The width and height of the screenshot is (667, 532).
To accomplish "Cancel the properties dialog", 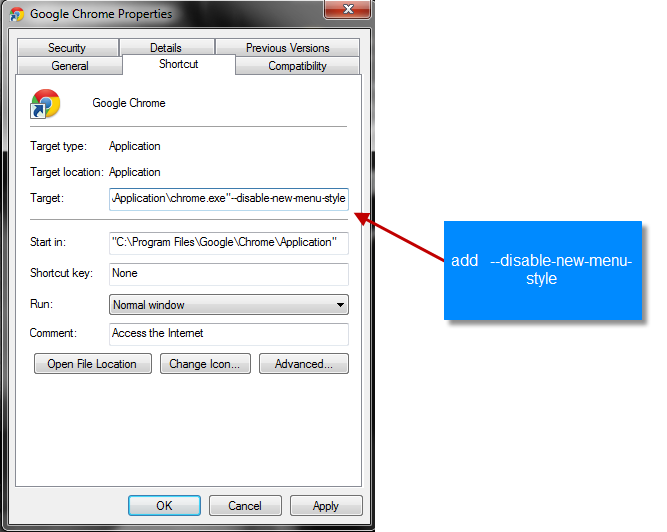I will (x=245, y=506).
